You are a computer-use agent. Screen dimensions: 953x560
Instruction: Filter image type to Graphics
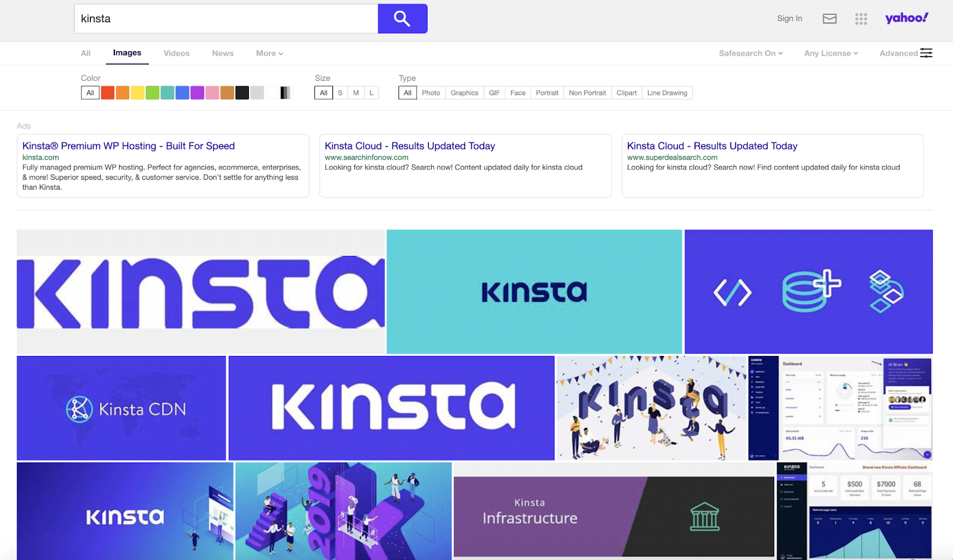tap(465, 93)
